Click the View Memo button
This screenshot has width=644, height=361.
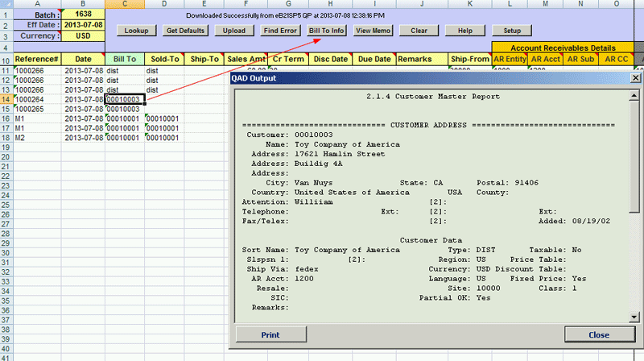372,31
